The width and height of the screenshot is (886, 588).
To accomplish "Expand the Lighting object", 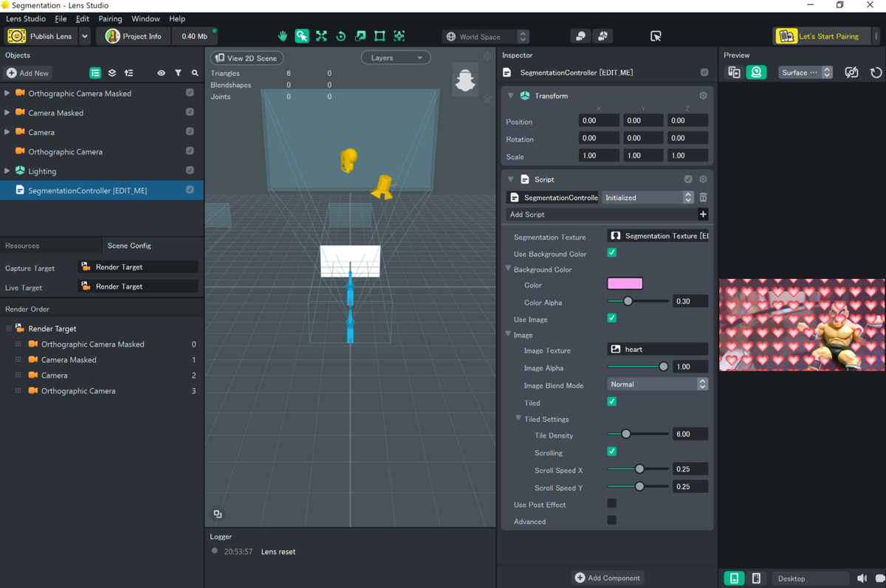I will (7, 170).
